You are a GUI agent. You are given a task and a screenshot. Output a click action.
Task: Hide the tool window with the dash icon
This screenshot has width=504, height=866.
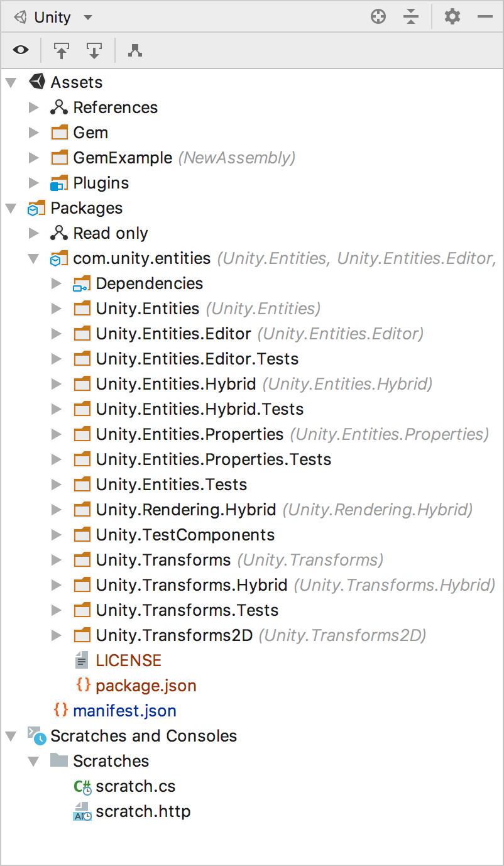tap(485, 17)
